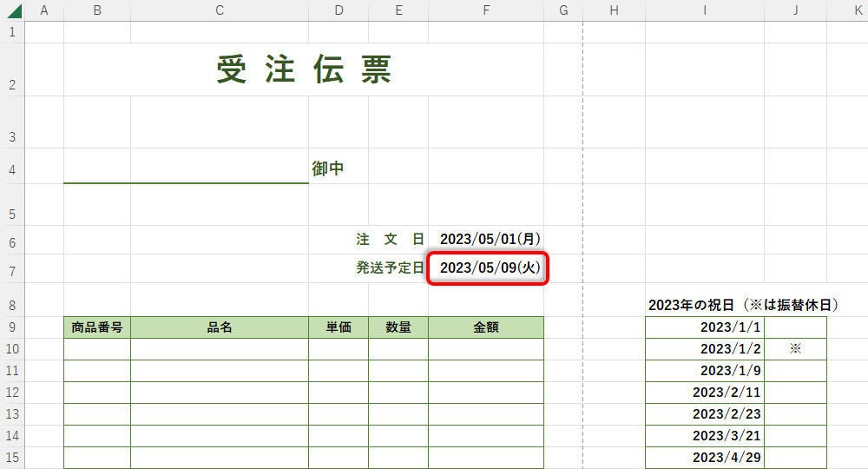
Task: Select the shipping date 2023/05/09(火) cell
Action: [x=490, y=268]
